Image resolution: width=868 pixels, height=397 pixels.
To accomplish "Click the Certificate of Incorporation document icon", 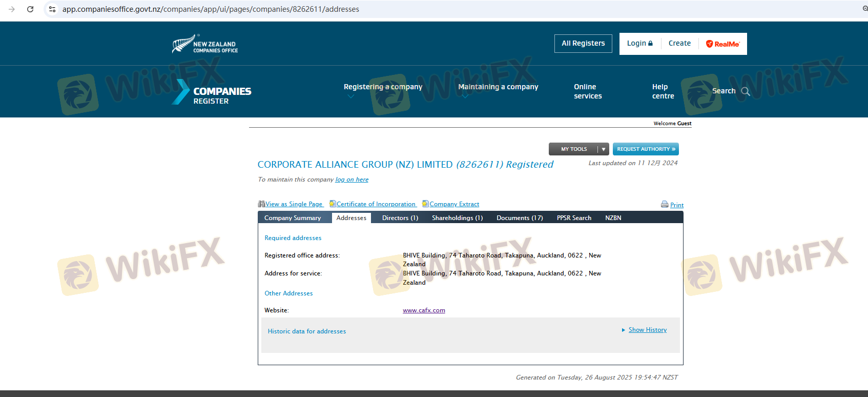I will pos(333,204).
